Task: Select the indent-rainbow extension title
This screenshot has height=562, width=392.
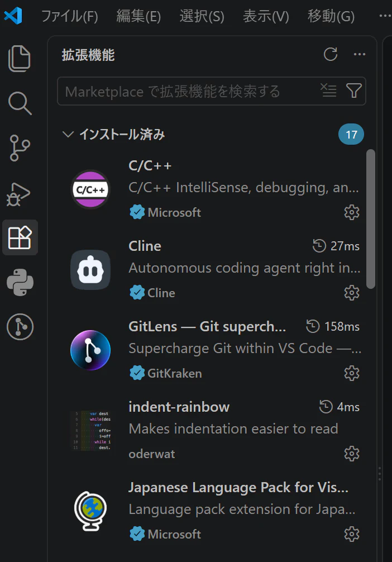Action: (x=179, y=407)
